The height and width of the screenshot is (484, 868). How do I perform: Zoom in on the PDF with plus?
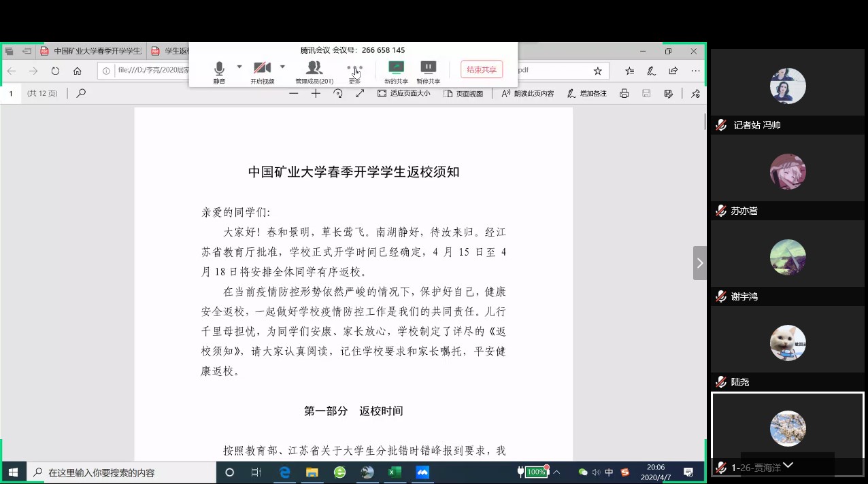[x=316, y=94]
